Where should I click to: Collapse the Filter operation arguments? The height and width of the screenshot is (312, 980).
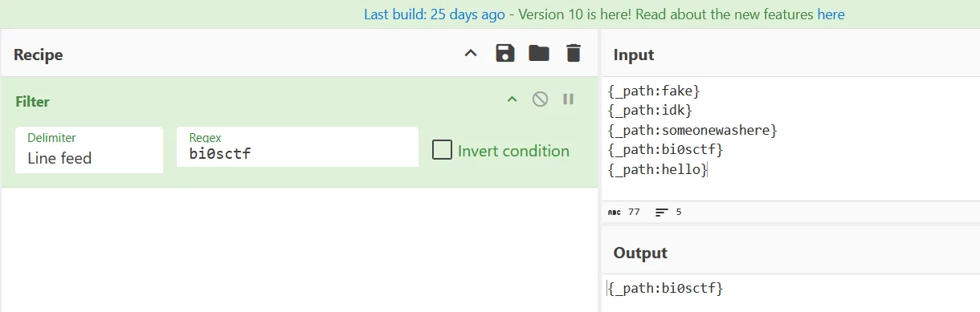512,99
